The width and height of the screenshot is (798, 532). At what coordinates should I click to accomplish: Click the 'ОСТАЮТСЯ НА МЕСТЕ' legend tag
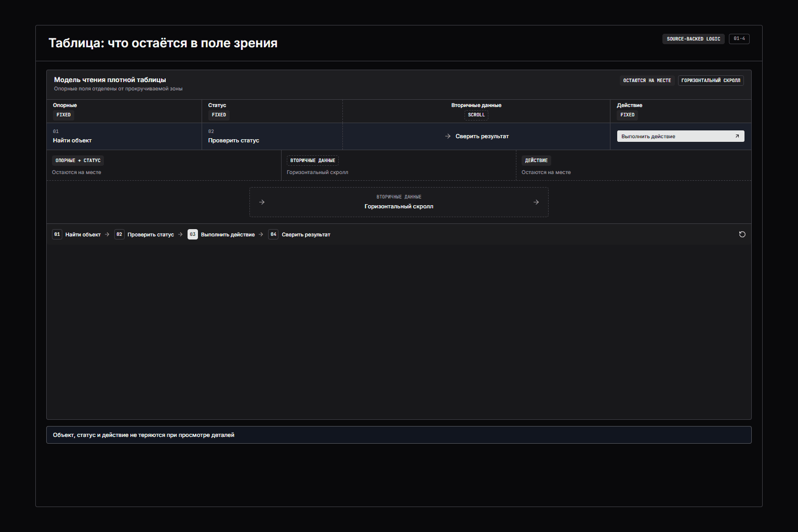point(647,81)
